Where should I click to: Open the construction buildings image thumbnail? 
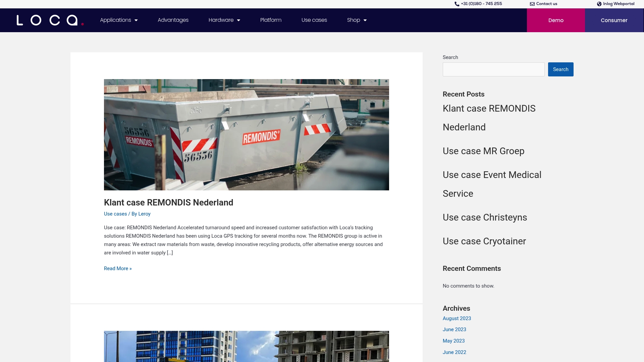[247, 347]
